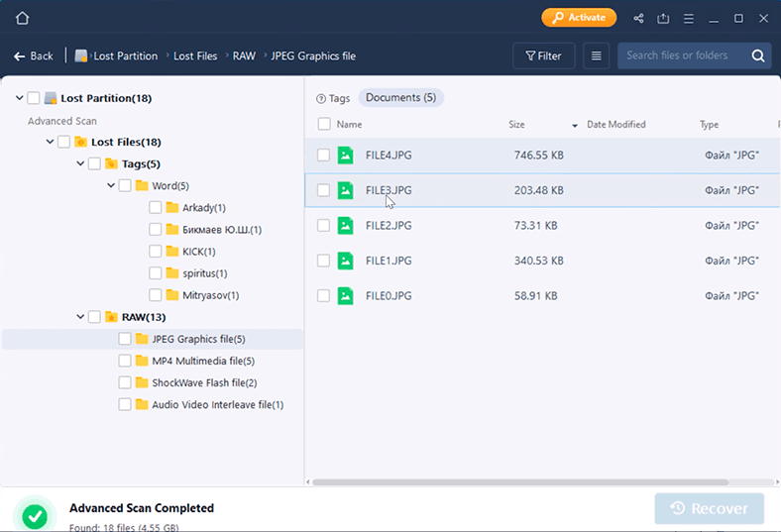Collapse the Word folder tree node
This screenshot has width=781, height=532.
[111, 185]
